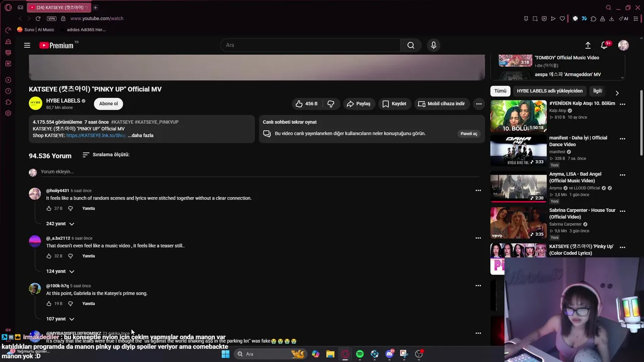The height and width of the screenshot is (362, 644).
Task: Open manifest Daha iyi video thumbnail
Action: pos(518,150)
